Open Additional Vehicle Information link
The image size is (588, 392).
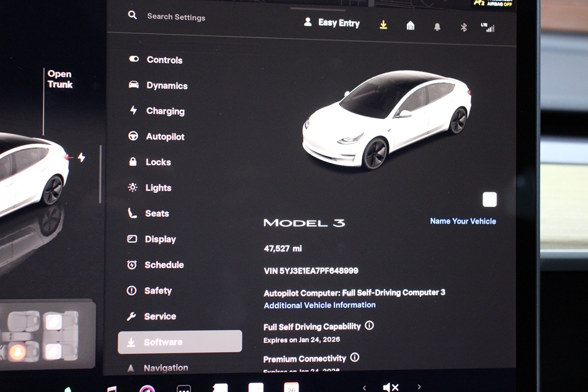[319, 305]
